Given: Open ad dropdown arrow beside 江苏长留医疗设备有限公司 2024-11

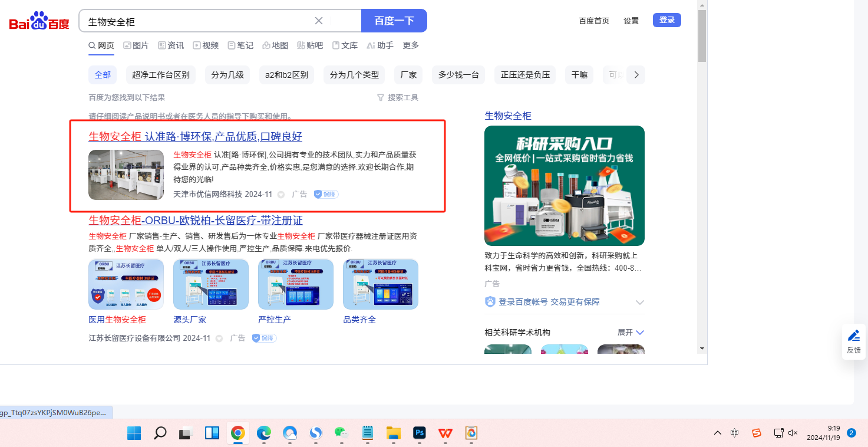Looking at the screenshot, I should [219, 338].
